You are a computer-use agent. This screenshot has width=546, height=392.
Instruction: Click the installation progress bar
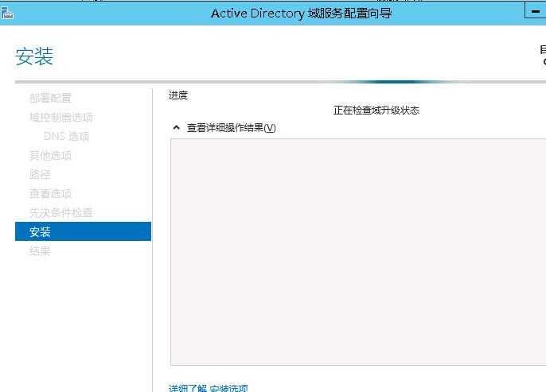[x=280, y=82]
